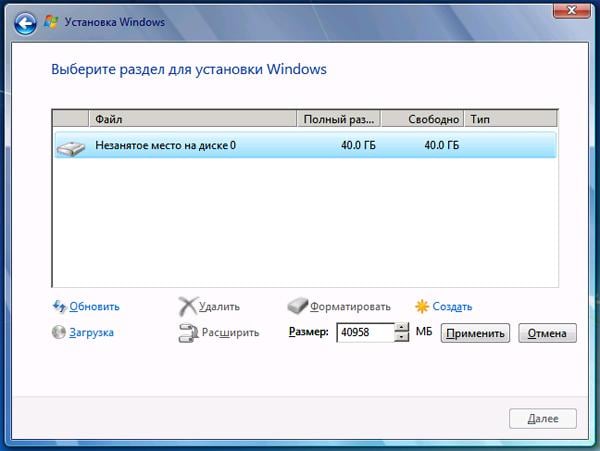Sort by the Файл column header

193,119
